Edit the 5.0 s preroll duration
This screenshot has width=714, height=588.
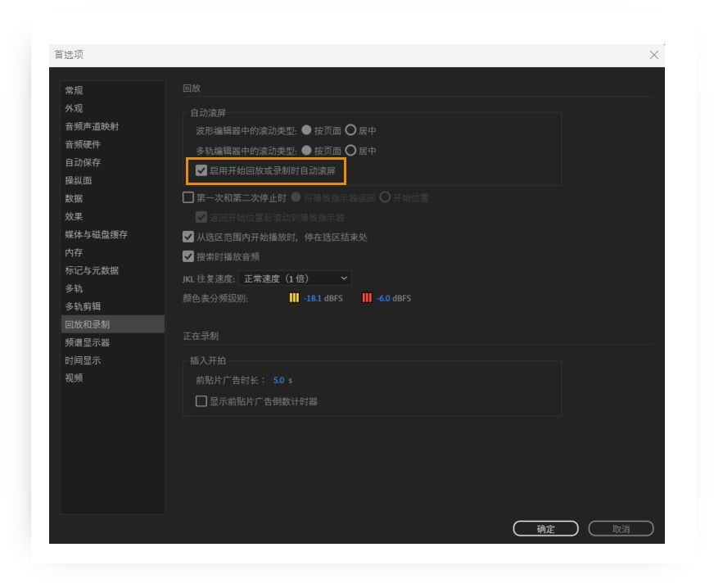click(x=278, y=380)
